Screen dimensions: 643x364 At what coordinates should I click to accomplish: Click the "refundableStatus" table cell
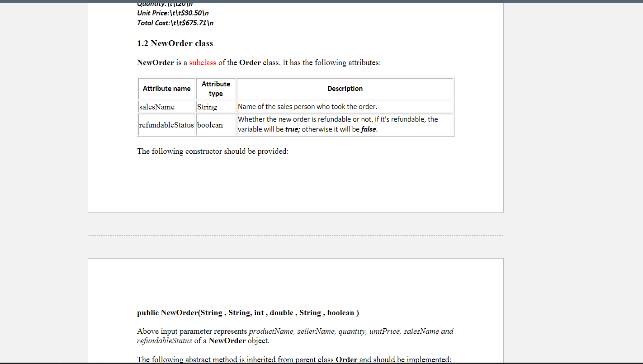click(x=167, y=125)
